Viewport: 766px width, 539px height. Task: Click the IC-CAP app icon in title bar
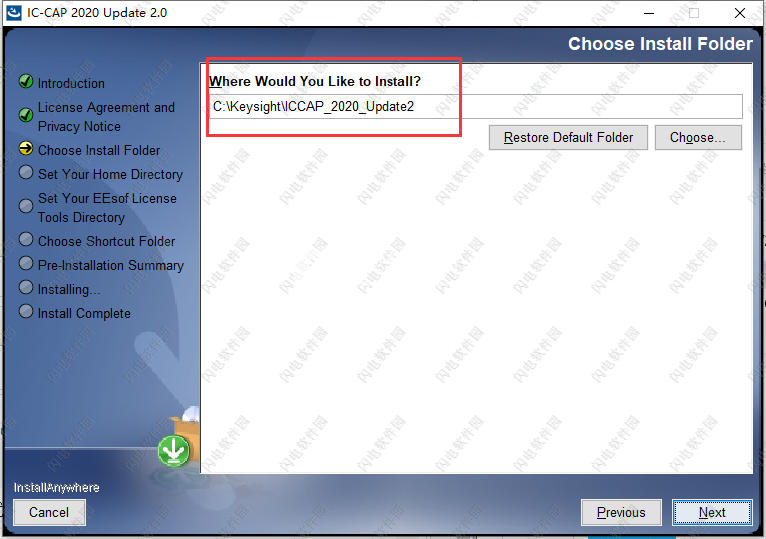pyautogui.click(x=14, y=12)
